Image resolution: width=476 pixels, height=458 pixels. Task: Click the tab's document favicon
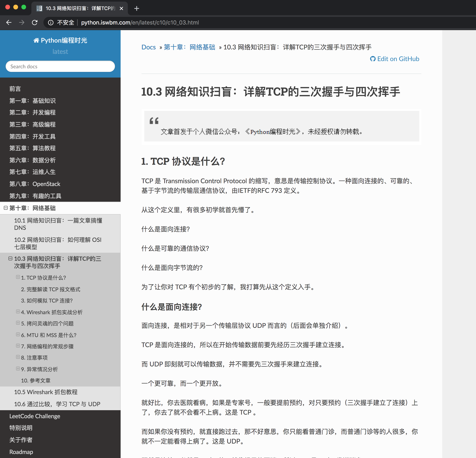coord(39,8)
